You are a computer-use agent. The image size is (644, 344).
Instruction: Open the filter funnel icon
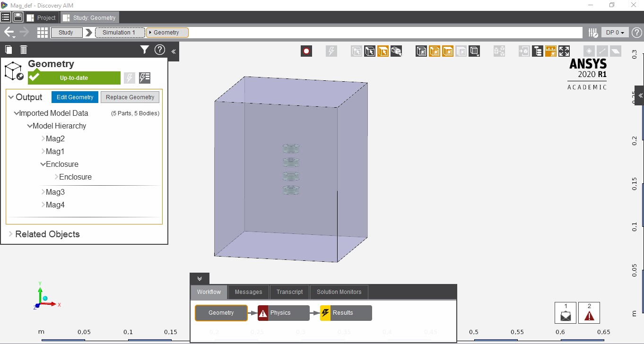[x=145, y=50]
